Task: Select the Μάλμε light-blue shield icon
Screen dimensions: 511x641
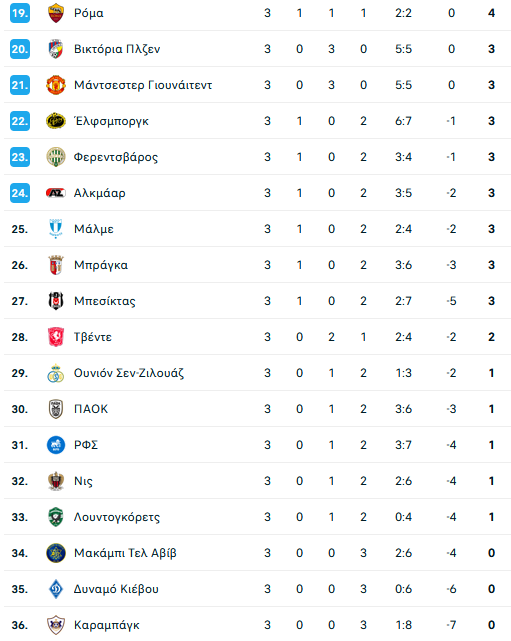Action: (x=56, y=229)
